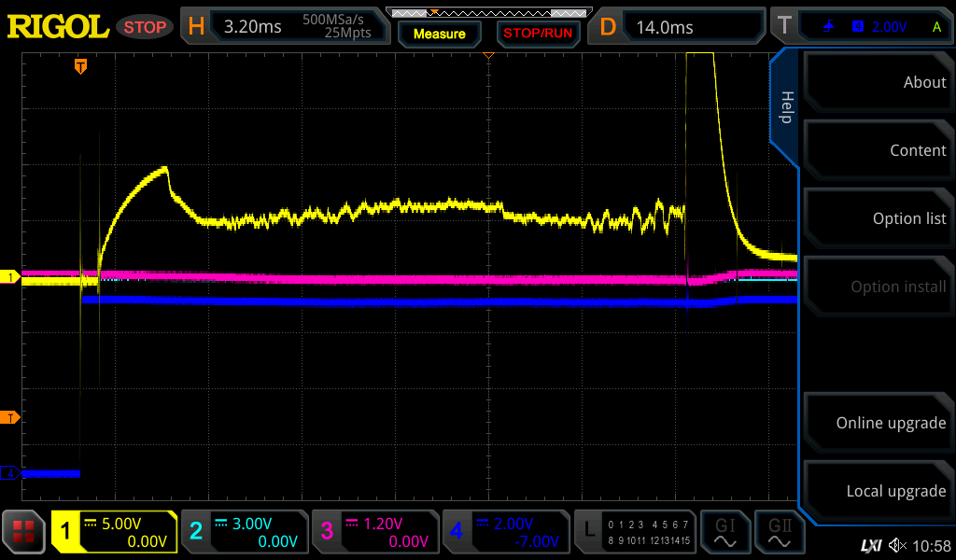This screenshot has height=560, width=956.
Task: Click the LXI network status icon
Action: (x=870, y=545)
